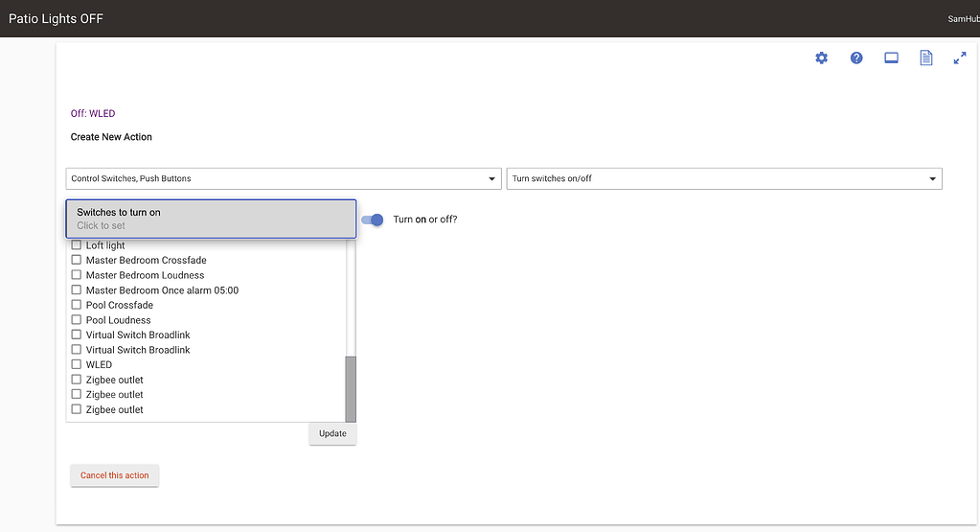Toggle the Turn on or off switch
The height and width of the screenshot is (532, 980).
373,220
